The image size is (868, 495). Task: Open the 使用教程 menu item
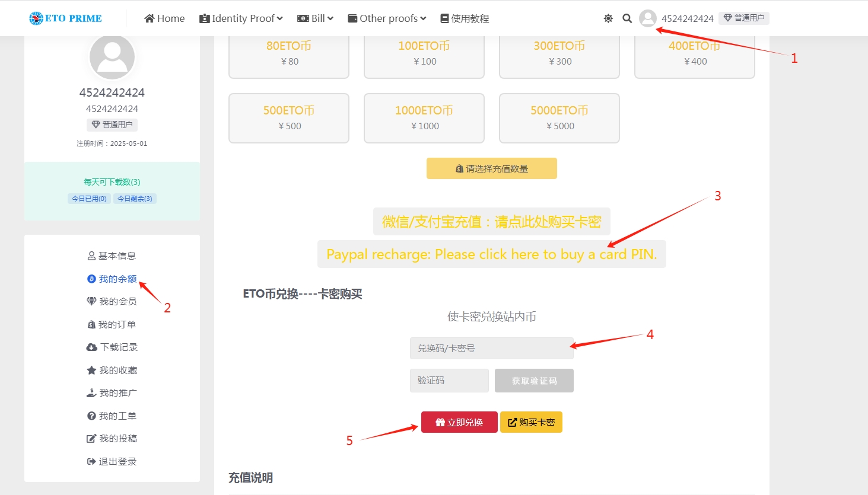tap(465, 18)
